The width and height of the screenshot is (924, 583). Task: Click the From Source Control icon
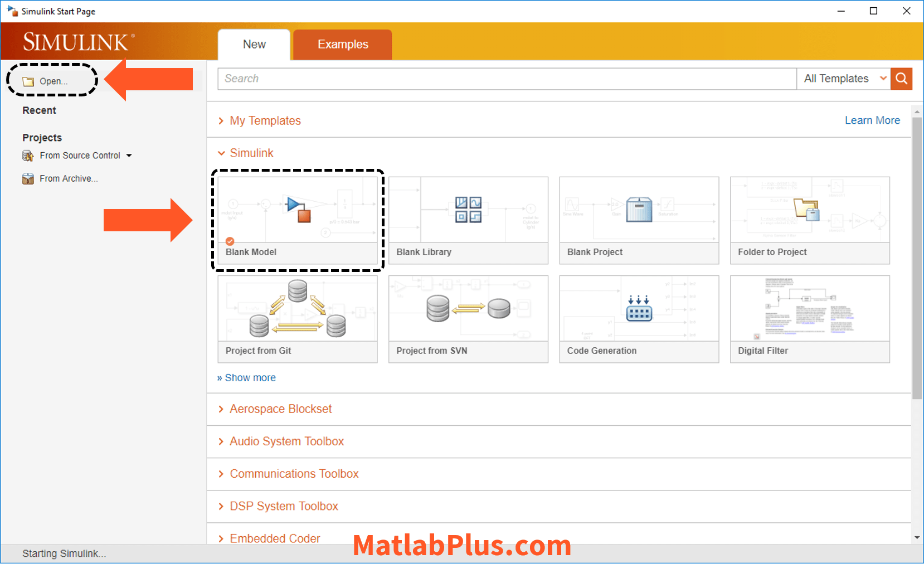(x=28, y=156)
